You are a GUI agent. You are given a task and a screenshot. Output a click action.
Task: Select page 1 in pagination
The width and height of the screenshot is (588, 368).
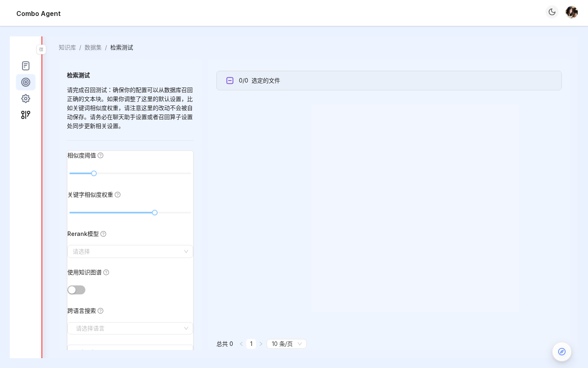[x=251, y=344]
